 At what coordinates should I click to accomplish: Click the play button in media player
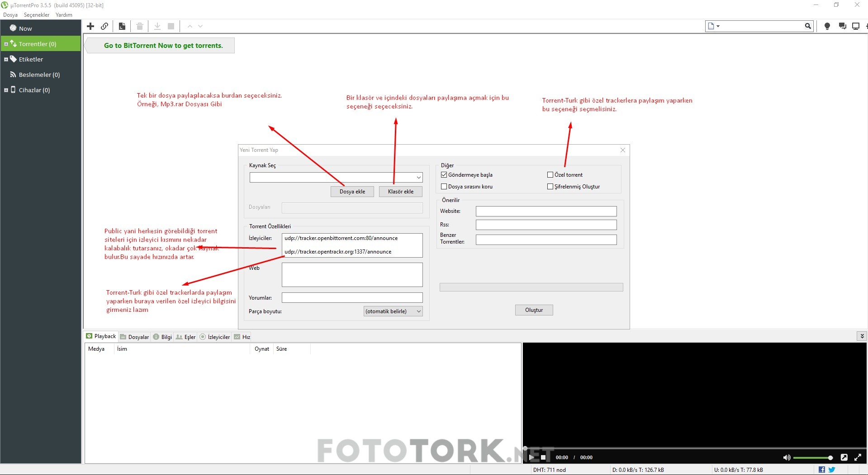[x=532, y=457]
